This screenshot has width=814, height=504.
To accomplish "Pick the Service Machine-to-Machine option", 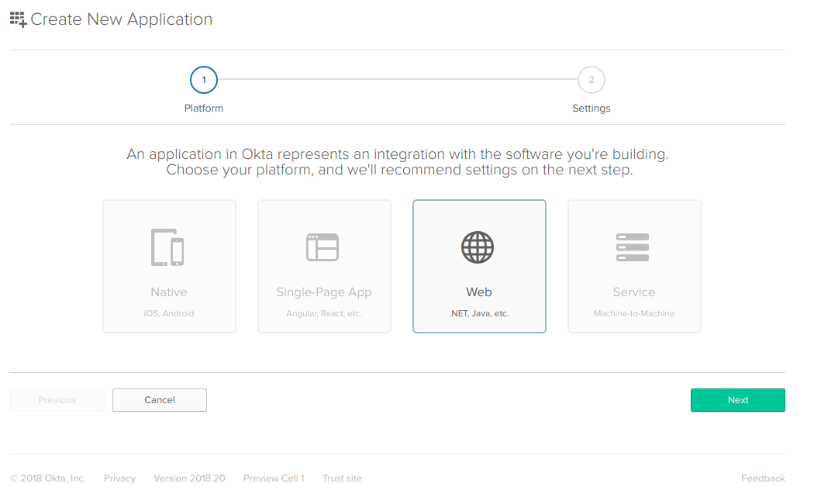I will click(634, 266).
